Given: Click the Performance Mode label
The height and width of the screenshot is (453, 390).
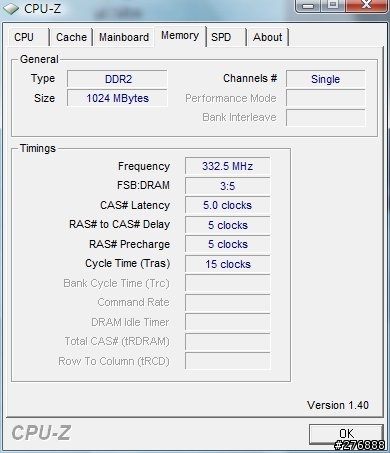Looking at the screenshot, I should pyautogui.click(x=231, y=98).
